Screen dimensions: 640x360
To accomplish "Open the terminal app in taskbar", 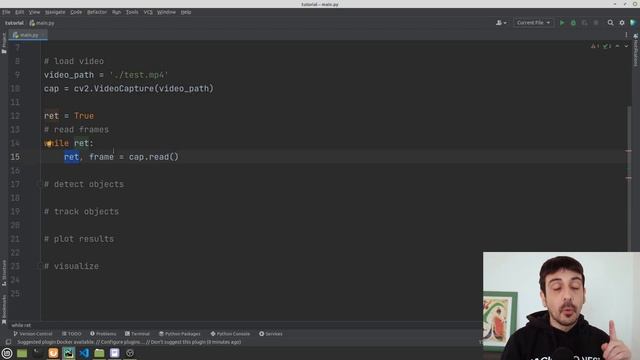I will click(38, 353).
